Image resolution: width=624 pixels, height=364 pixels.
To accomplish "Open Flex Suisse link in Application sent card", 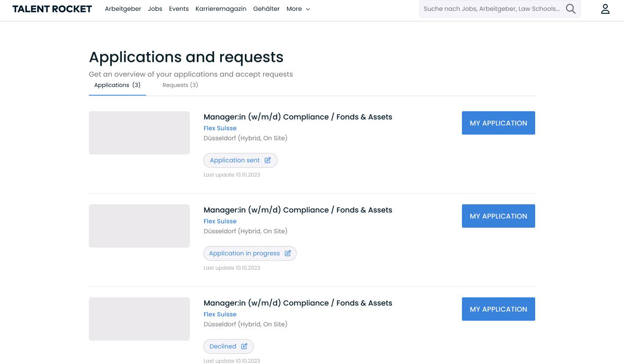I will point(220,128).
